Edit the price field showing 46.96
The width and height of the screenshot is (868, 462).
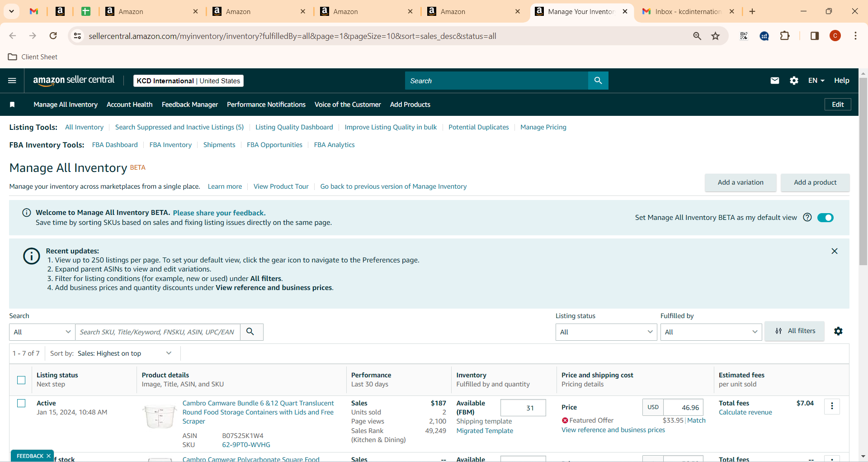coord(683,407)
